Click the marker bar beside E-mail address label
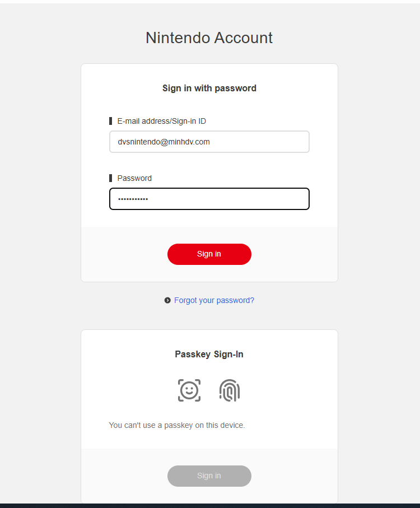 pos(111,121)
